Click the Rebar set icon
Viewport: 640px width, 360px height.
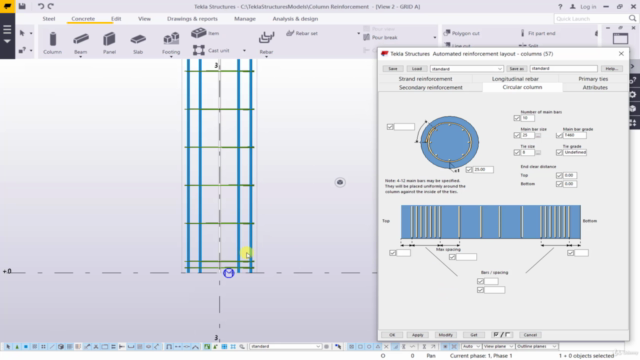[290, 33]
